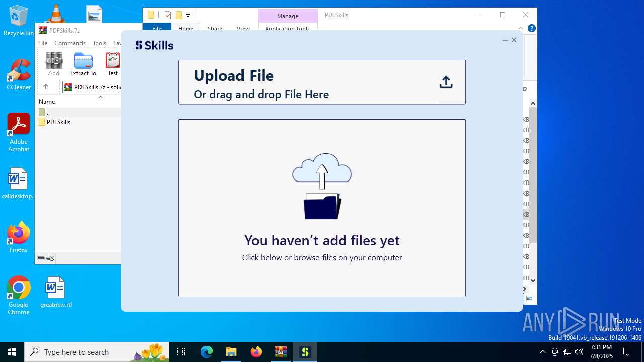Open the WinRAR File menu

coord(43,43)
